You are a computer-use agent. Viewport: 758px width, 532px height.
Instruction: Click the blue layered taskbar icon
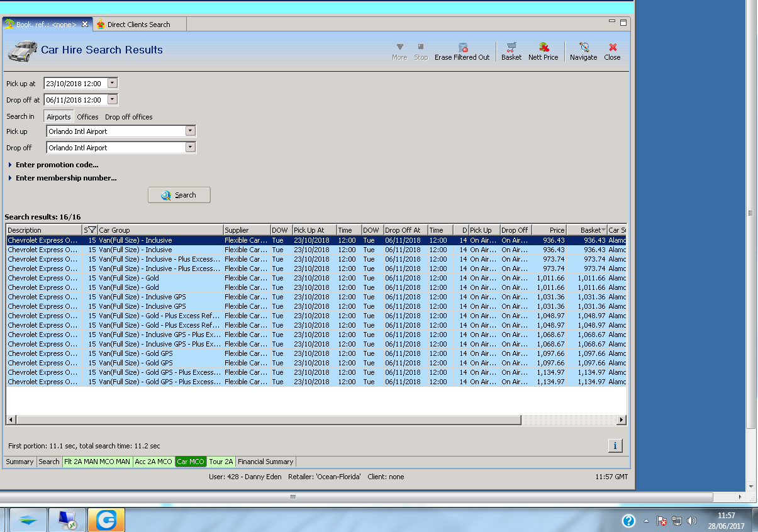[x=28, y=520]
